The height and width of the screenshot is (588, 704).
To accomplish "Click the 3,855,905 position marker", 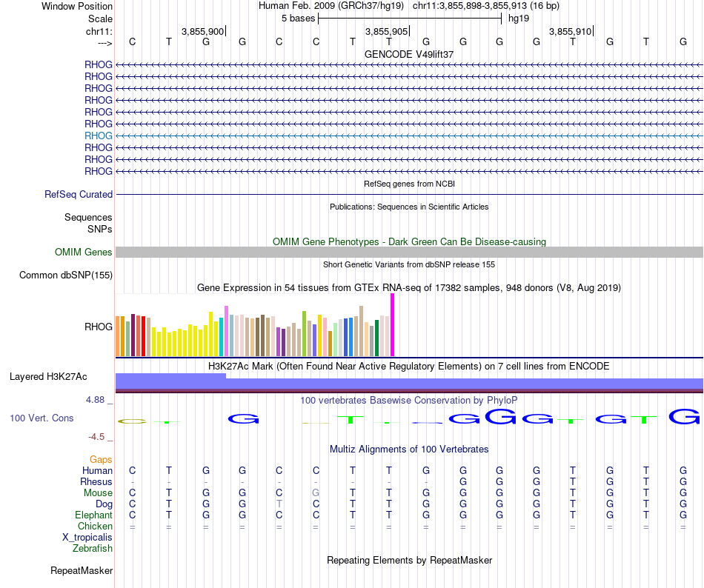I will pyautogui.click(x=387, y=31).
